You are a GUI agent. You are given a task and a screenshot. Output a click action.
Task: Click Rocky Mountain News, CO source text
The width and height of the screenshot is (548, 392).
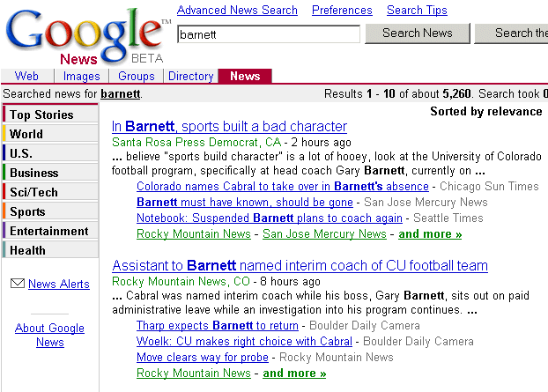coord(181,281)
